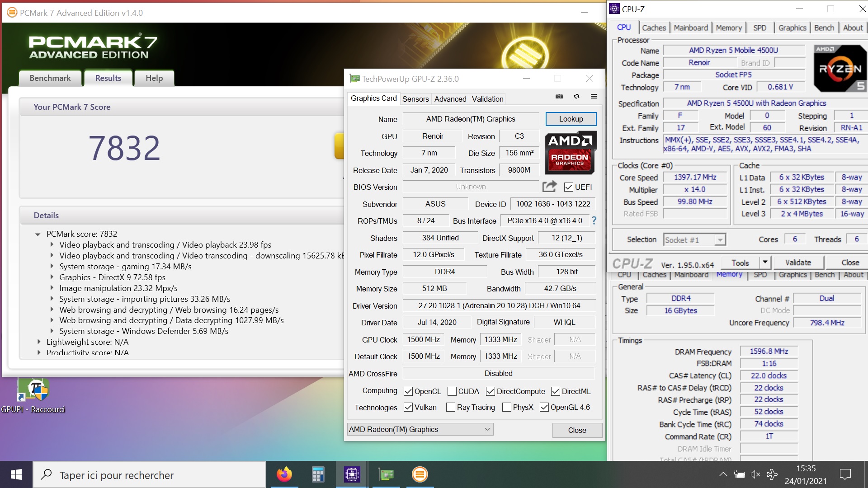The width and height of the screenshot is (868, 488).
Task: Open GPU-Z hamburger menu
Action: pyautogui.click(x=594, y=96)
